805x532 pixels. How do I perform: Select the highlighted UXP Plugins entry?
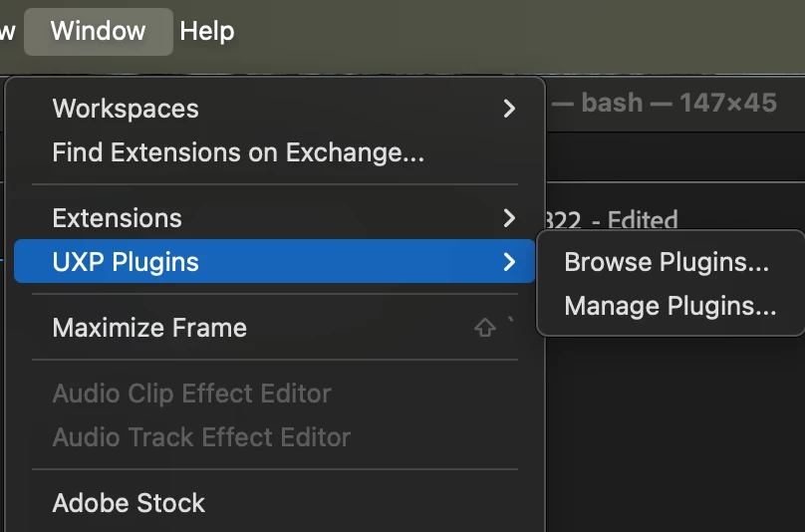pyautogui.click(x=126, y=262)
